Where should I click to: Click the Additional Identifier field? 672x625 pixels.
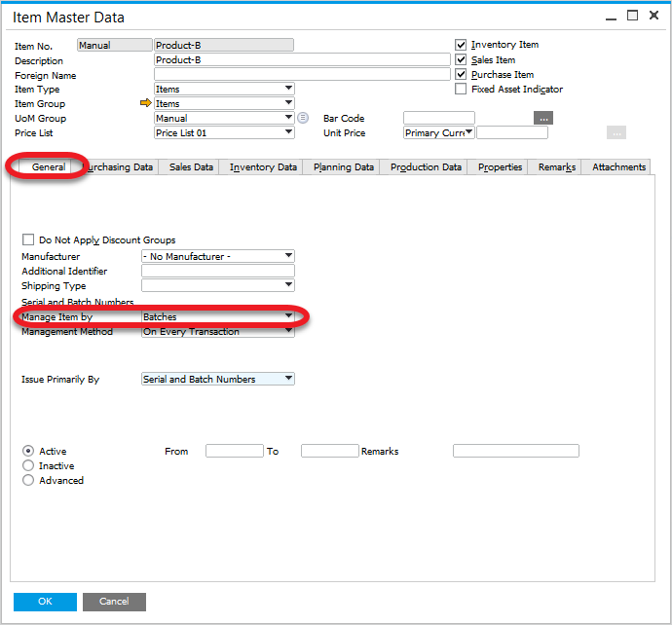pos(218,271)
